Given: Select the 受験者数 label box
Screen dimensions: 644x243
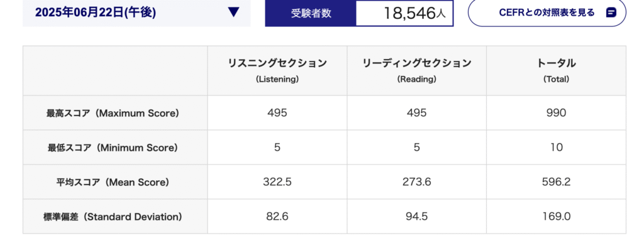Looking at the screenshot, I should point(311,13).
